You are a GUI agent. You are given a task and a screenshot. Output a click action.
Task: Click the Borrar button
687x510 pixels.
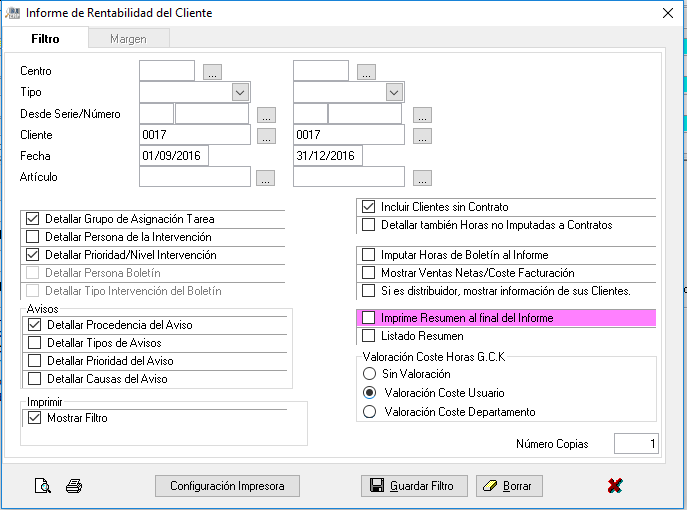tap(509, 486)
